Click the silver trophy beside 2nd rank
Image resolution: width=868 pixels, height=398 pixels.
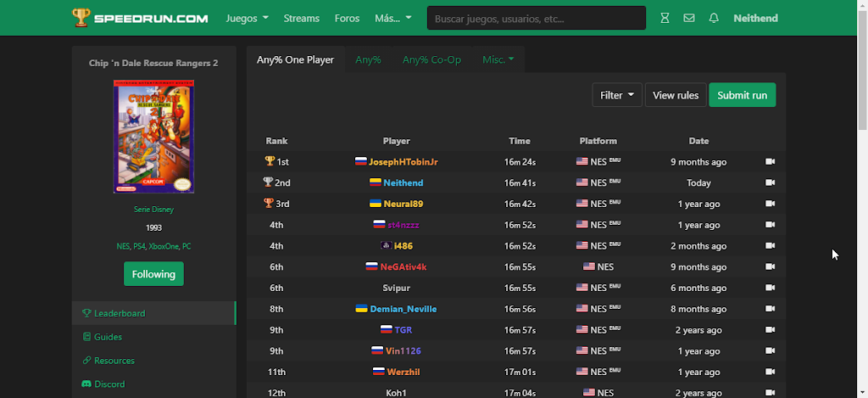click(x=268, y=182)
